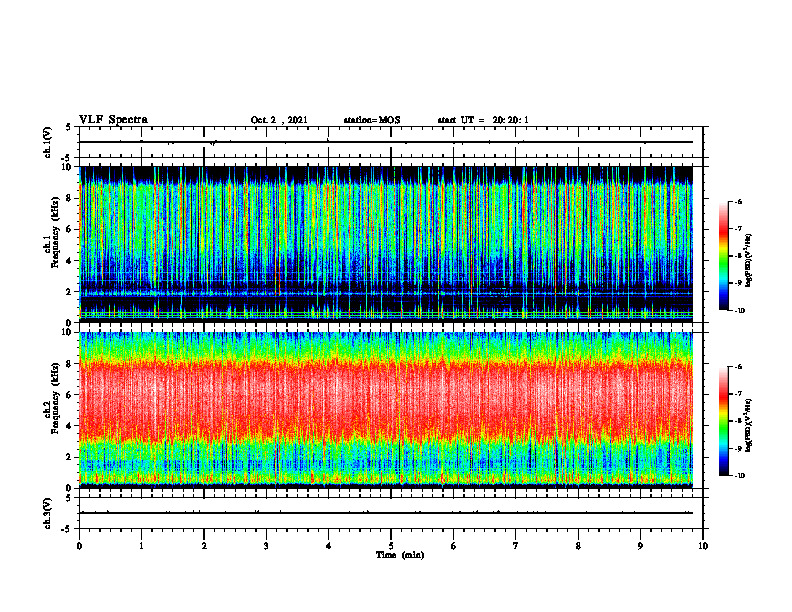
Task: Click time axis tick label "10"
Action: tap(703, 546)
